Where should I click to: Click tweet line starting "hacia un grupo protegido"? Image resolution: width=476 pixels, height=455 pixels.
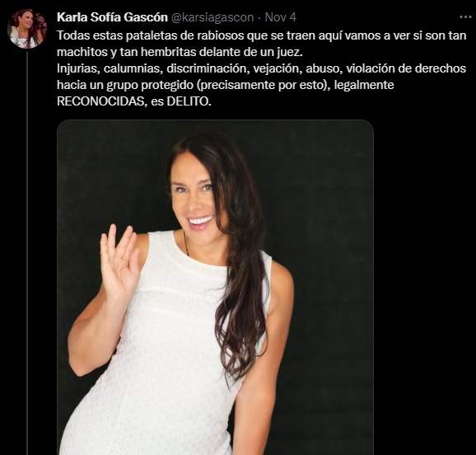[x=226, y=85]
